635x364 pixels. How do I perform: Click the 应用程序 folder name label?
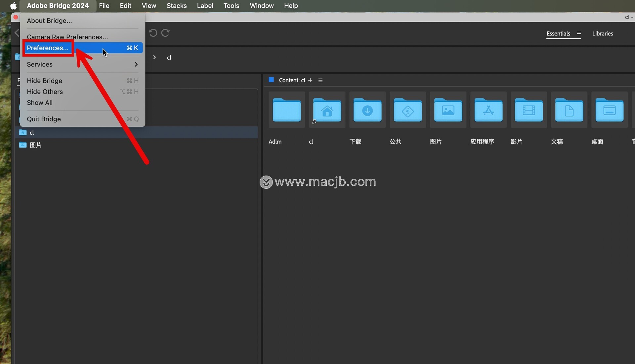click(x=482, y=142)
